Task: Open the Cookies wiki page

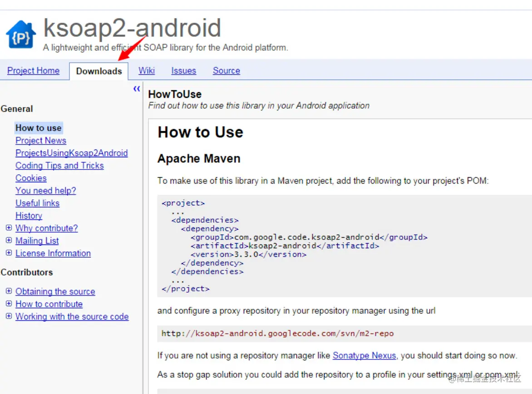Action: [31, 178]
